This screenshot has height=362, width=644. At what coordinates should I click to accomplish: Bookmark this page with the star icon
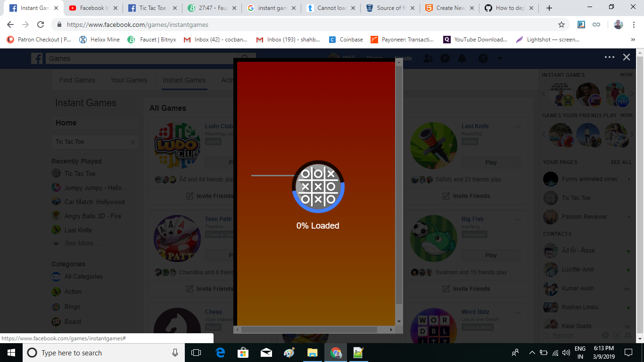pyautogui.click(x=561, y=25)
